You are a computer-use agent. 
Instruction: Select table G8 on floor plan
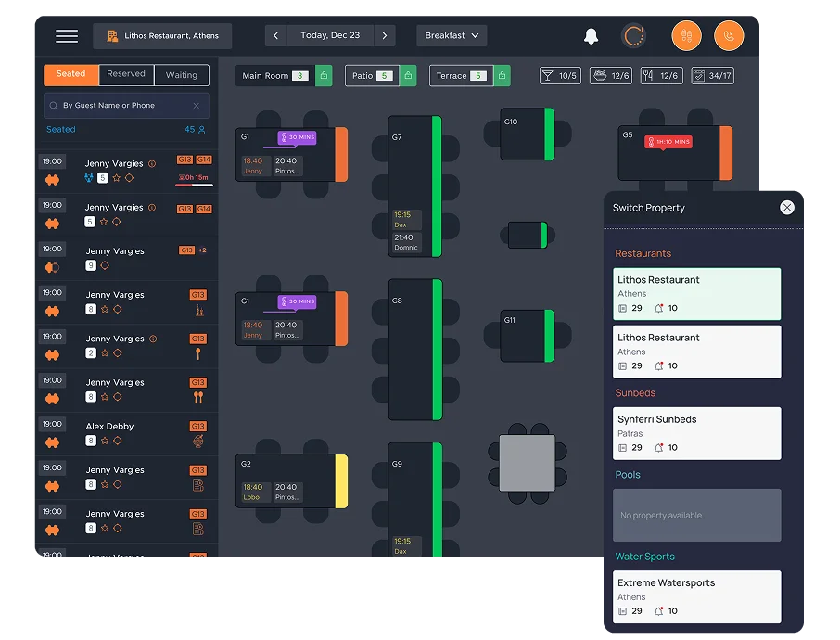(415, 350)
